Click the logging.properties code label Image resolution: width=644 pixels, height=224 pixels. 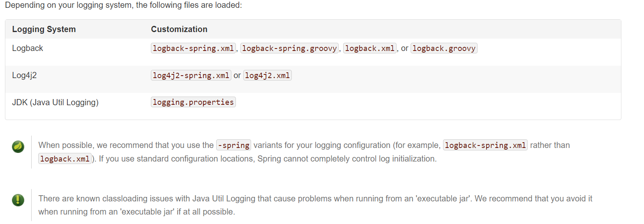pyautogui.click(x=193, y=102)
